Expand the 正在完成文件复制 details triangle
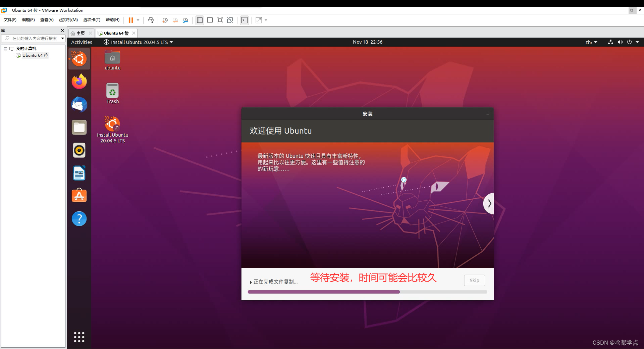Screen dimensions: 644x349 point(251,282)
